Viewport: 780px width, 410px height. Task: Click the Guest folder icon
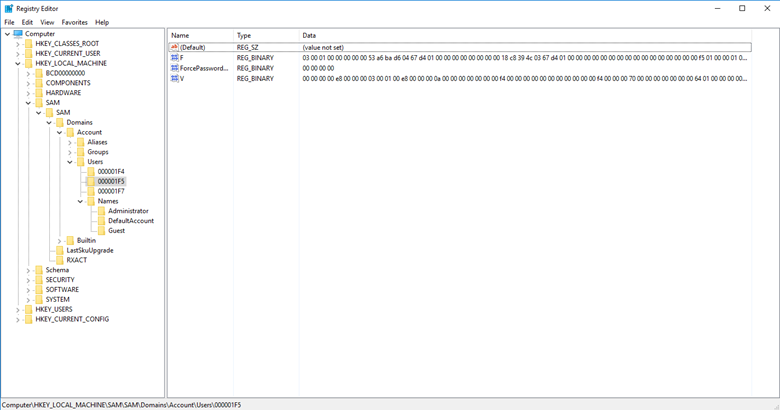[x=101, y=230]
